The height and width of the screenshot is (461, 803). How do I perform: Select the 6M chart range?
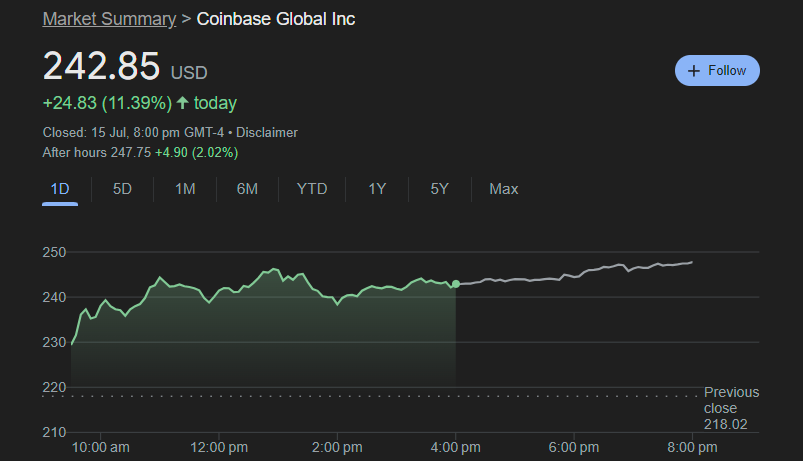point(247,189)
